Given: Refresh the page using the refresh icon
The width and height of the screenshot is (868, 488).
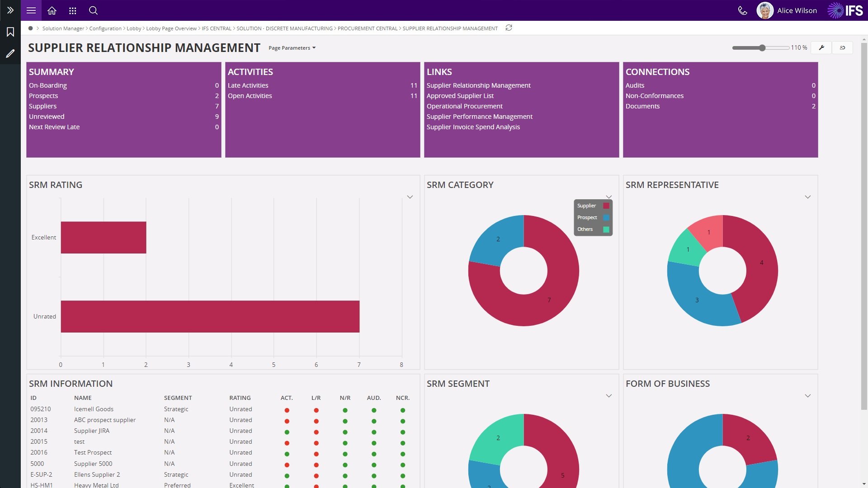Looking at the screenshot, I should [x=509, y=28].
